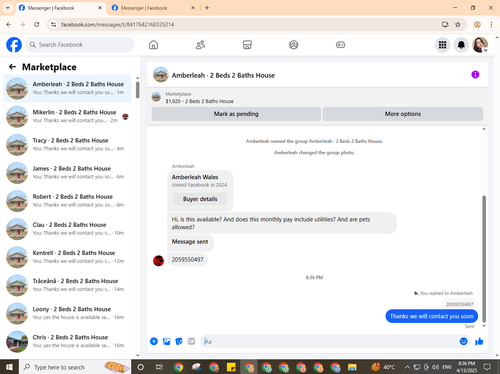The height and width of the screenshot is (374, 500).
Task: Open the Loony - 2 Beds 2 Baths House conversation
Action: (x=68, y=313)
